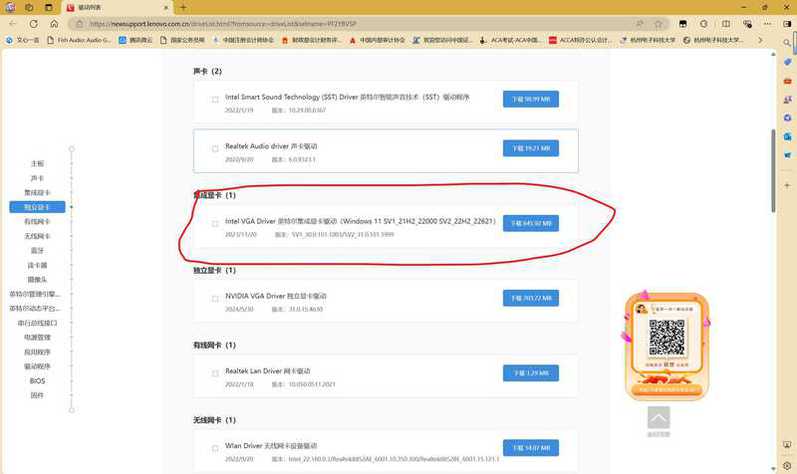Screen dimensions: 797x474
Task: Open the Outlook icon in Edge sidebar
Action: tap(787, 136)
